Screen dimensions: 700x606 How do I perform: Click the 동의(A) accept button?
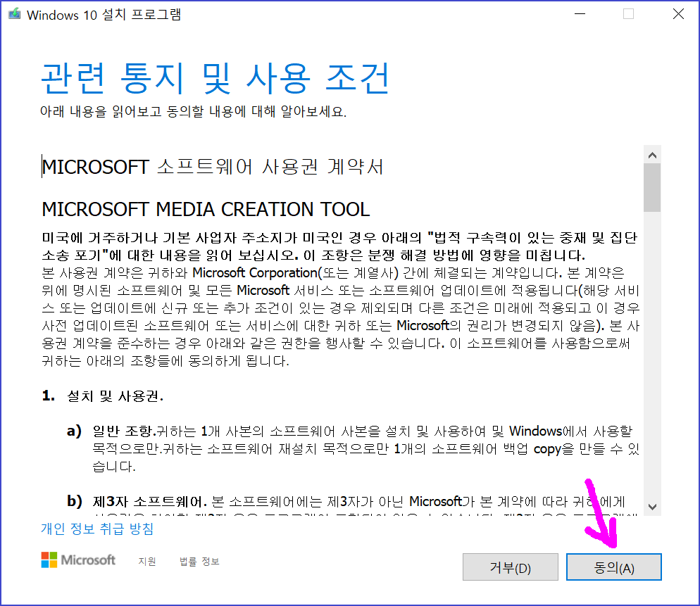[614, 567]
